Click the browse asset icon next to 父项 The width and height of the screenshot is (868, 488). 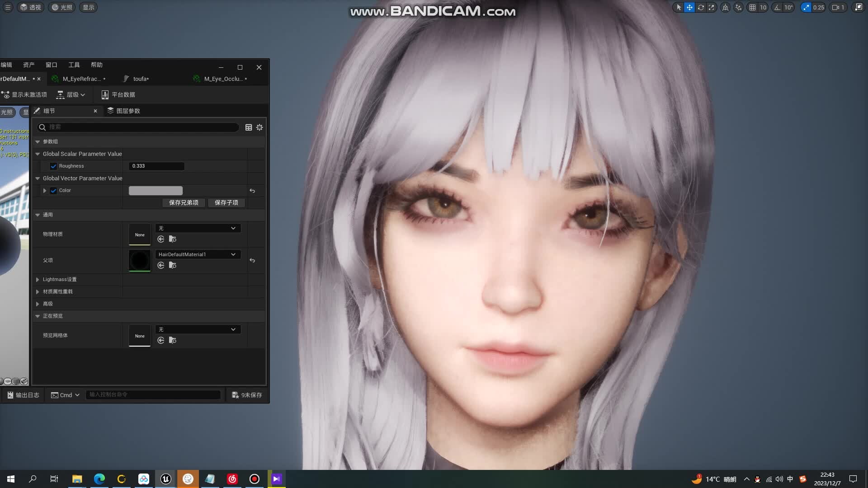coord(172,265)
